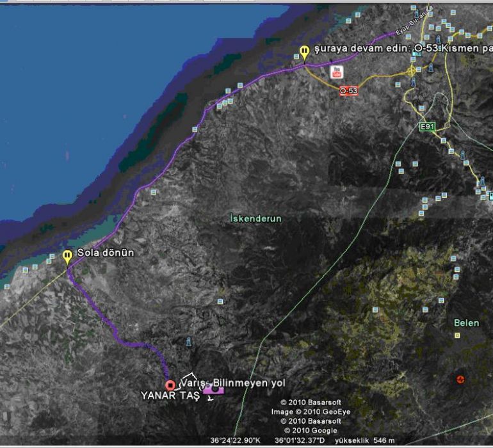The height and width of the screenshot is (448, 493).
Task: Click the green E91 road shield
Action: (x=427, y=127)
